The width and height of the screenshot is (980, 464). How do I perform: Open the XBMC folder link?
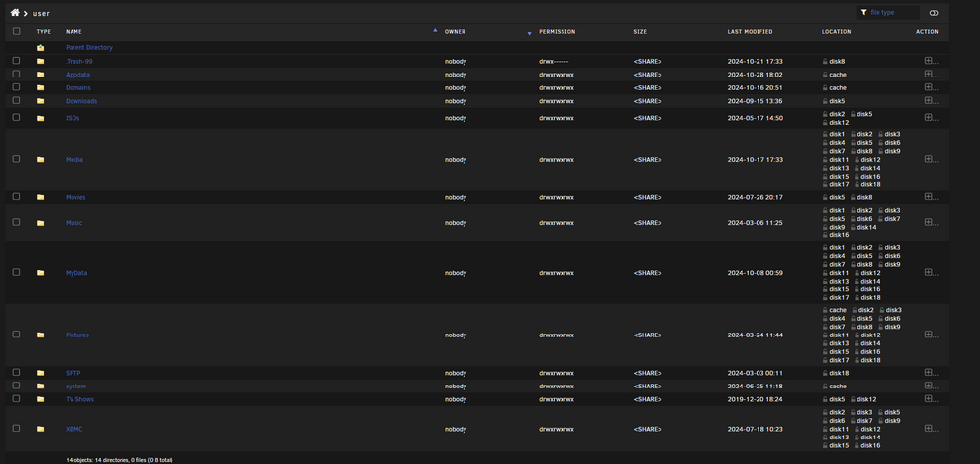(73, 429)
